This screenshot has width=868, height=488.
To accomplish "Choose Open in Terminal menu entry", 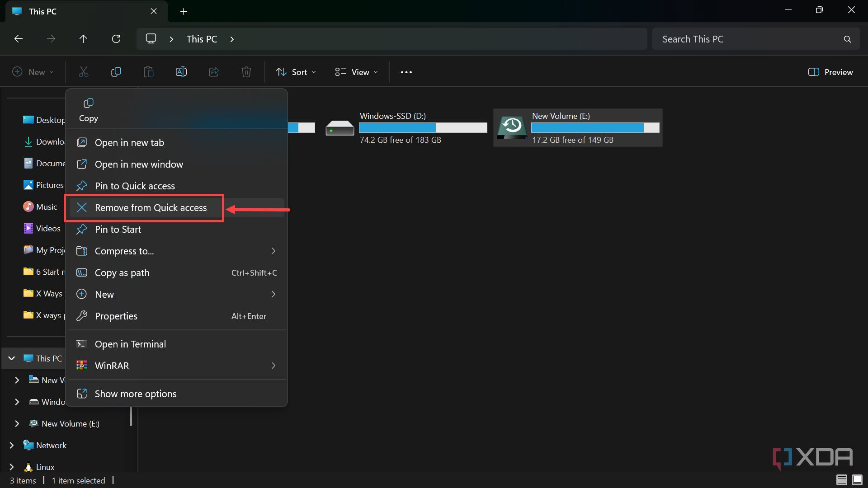I will click(130, 344).
